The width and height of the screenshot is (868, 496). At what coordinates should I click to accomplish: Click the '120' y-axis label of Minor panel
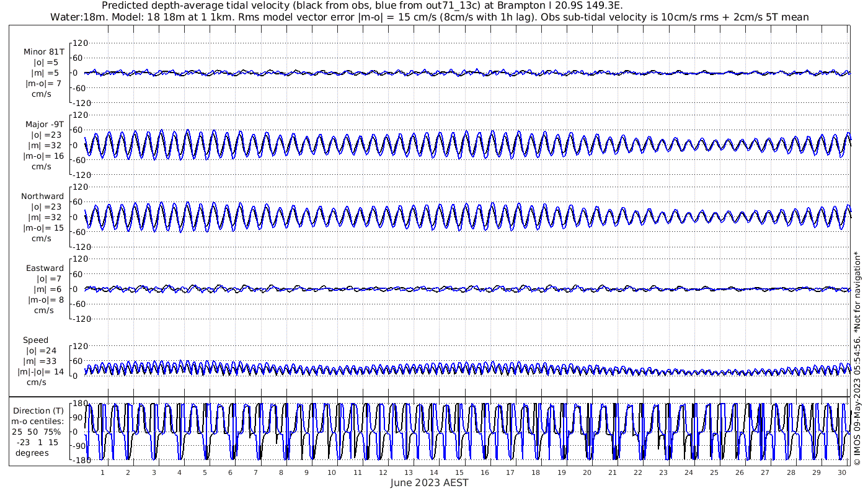click(x=81, y=43)
